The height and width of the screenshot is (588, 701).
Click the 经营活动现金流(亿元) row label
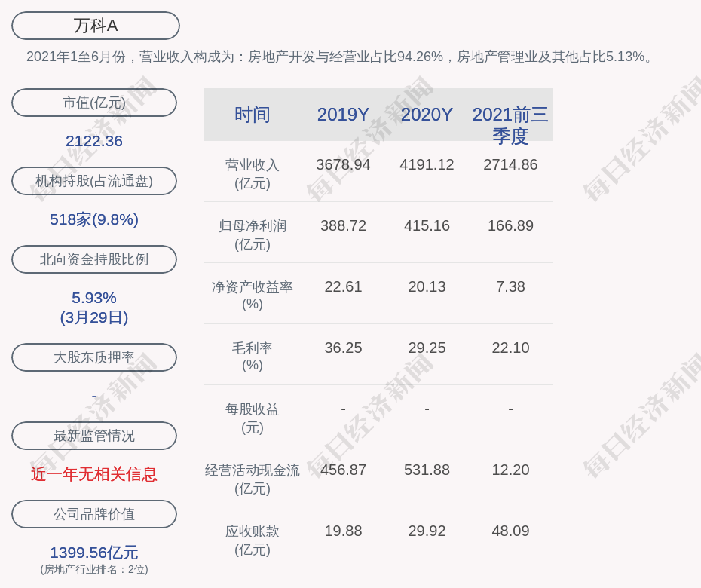(253, 479)
